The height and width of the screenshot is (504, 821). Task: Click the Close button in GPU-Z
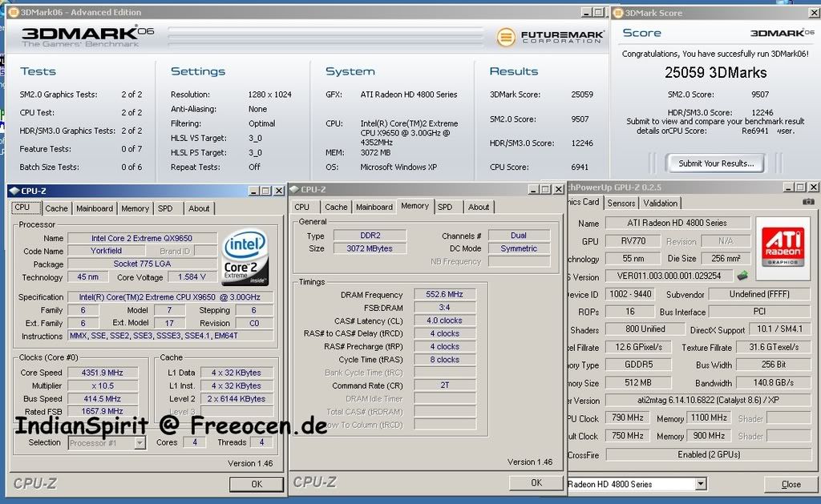tap(791, 484)
